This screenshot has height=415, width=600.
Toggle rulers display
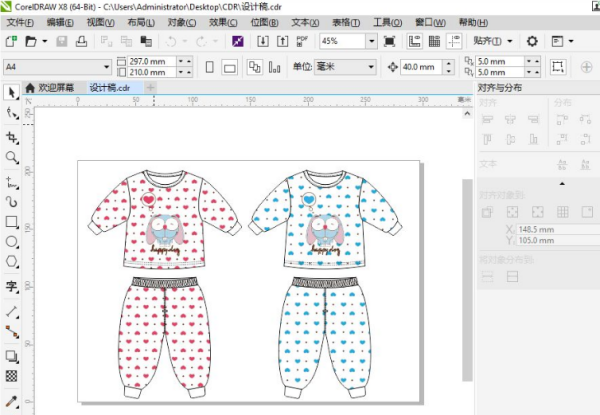(414, 41)
